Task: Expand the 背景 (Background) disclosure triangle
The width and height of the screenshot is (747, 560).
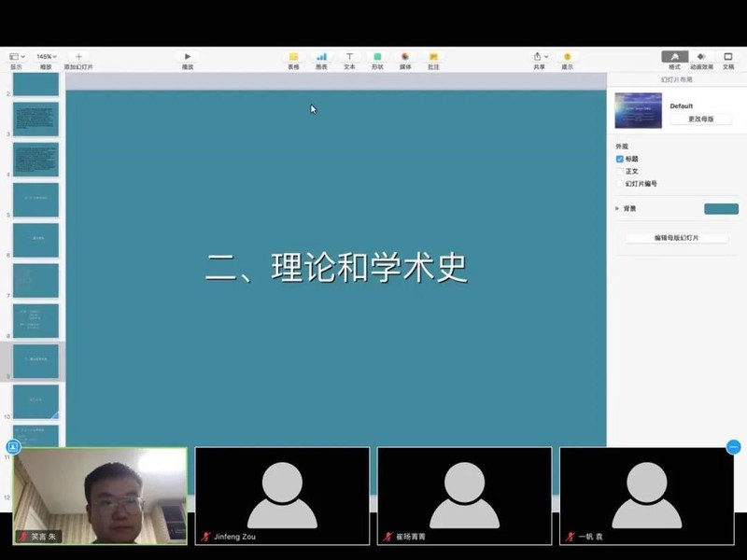Action: tap(617, 208)
